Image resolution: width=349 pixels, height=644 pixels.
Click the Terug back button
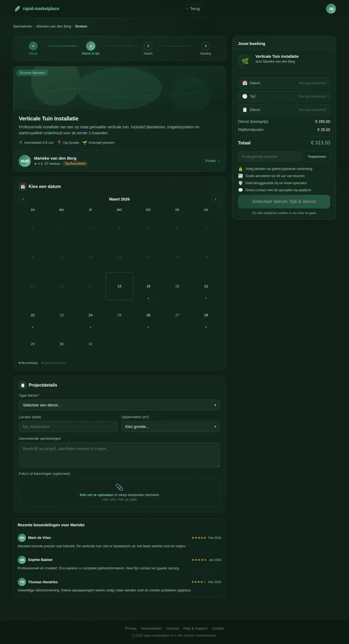click(192, 9)
